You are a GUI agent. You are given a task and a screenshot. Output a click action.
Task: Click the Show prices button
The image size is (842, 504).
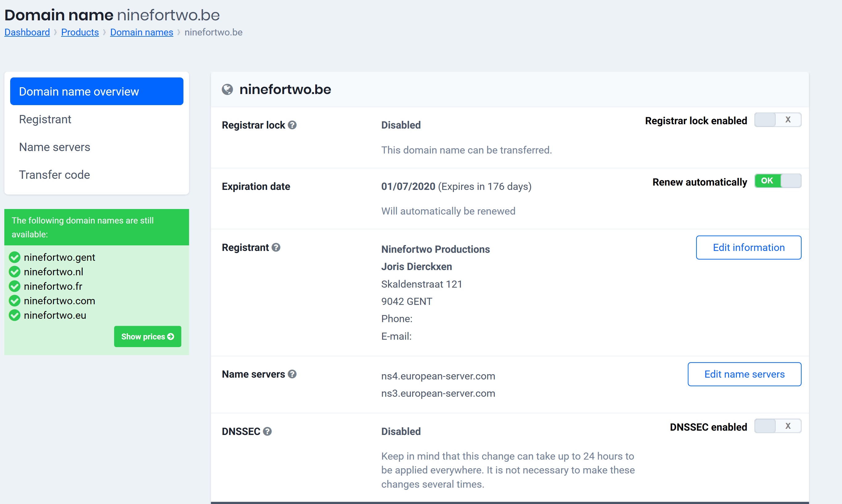[147, 337]
